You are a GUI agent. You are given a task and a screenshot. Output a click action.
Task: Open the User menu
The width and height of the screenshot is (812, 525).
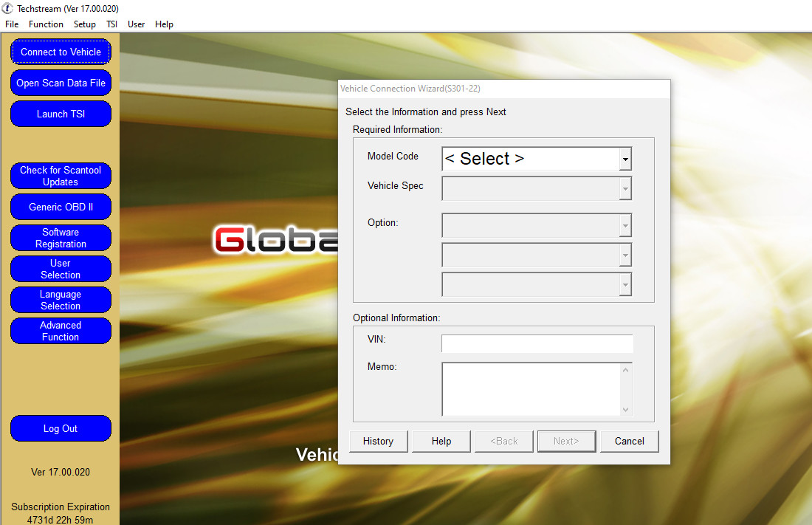[x=137, y=24]
